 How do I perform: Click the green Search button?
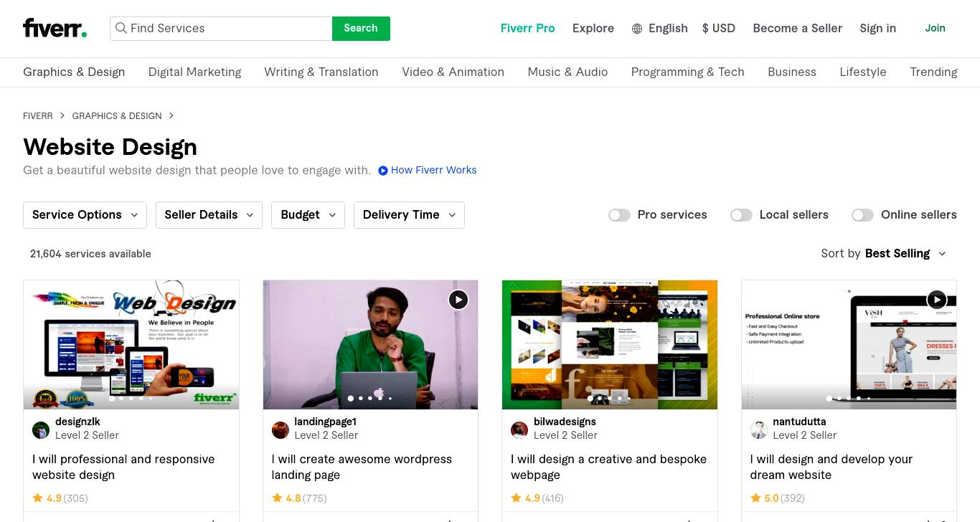point(361,29)
